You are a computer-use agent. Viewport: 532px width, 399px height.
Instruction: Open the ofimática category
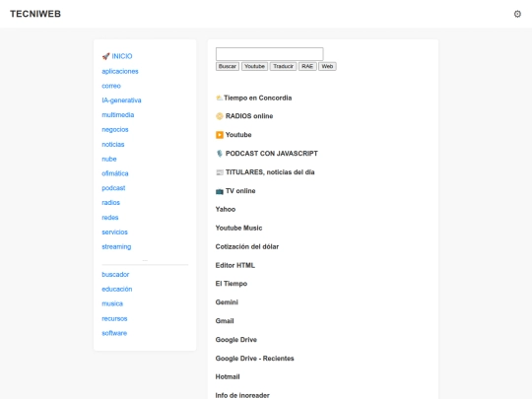coord(115,173)
